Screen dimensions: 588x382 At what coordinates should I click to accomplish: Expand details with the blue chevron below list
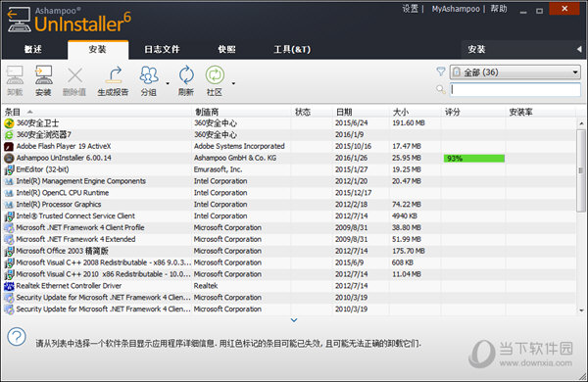point(294,319)
